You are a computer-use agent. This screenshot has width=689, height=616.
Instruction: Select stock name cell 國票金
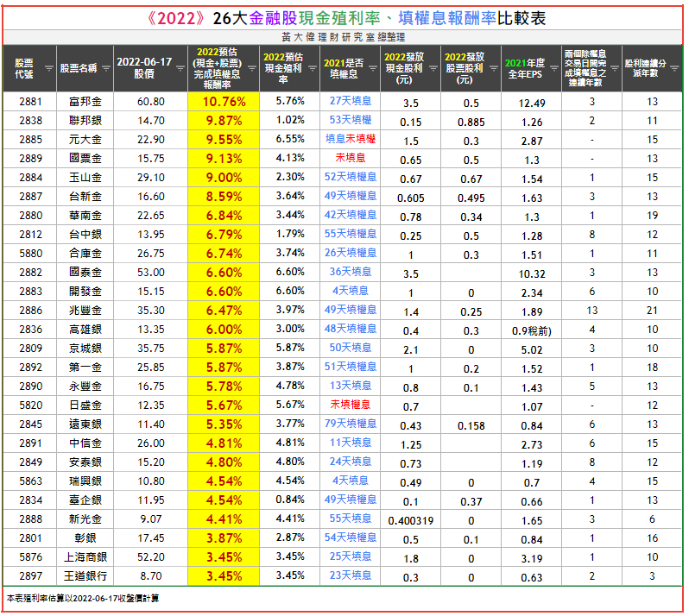tap(85, 159)
